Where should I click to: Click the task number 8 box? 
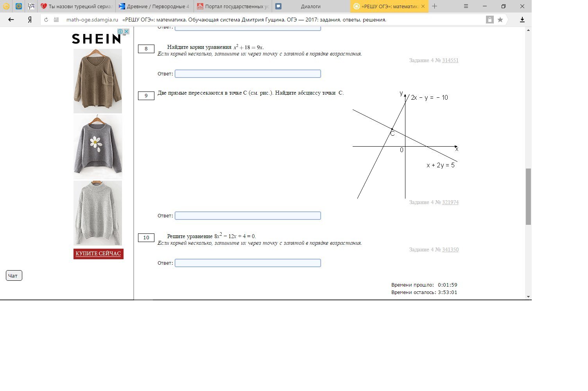pos(146,49)
